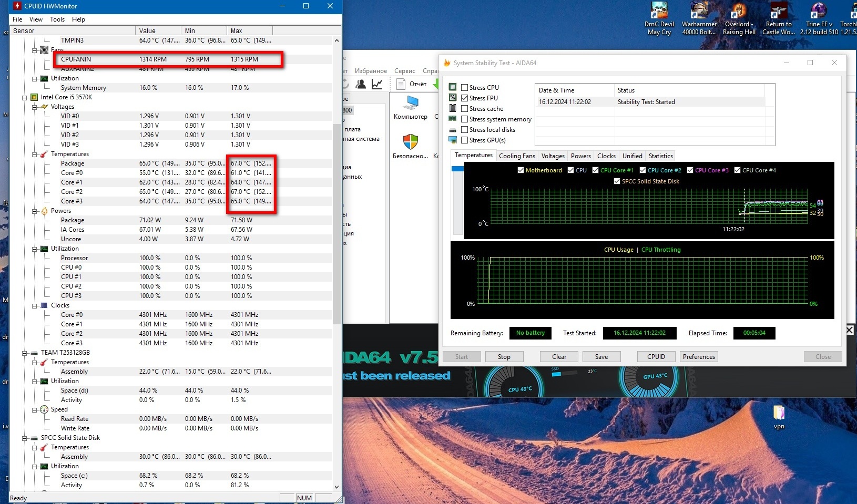The image size is (857, 504).
Task: Click the RAM icon beside Stress system memory
Action: click(453, 119)
